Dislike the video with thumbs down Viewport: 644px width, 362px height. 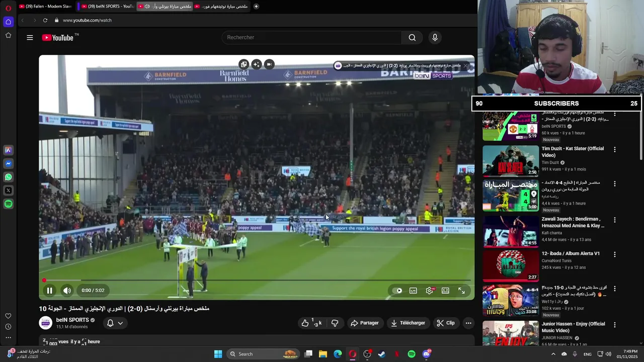[x=335, y=323]
